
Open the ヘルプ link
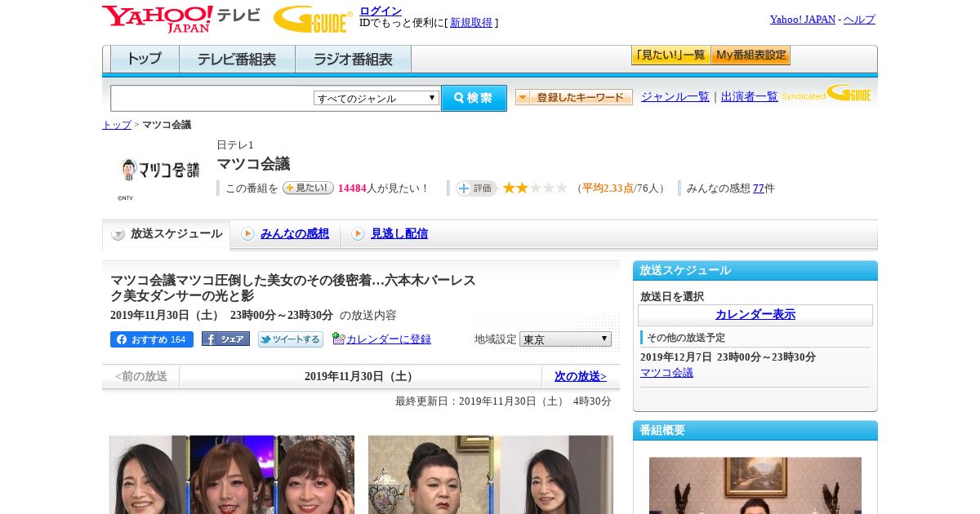(x=859, y=19)
